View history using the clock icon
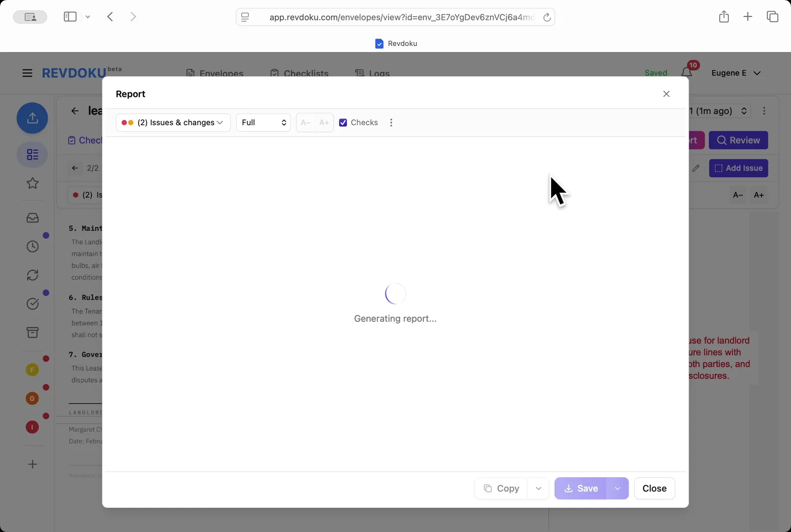The height and width of the screenshot is (532, 791). (x=32, y=246)
